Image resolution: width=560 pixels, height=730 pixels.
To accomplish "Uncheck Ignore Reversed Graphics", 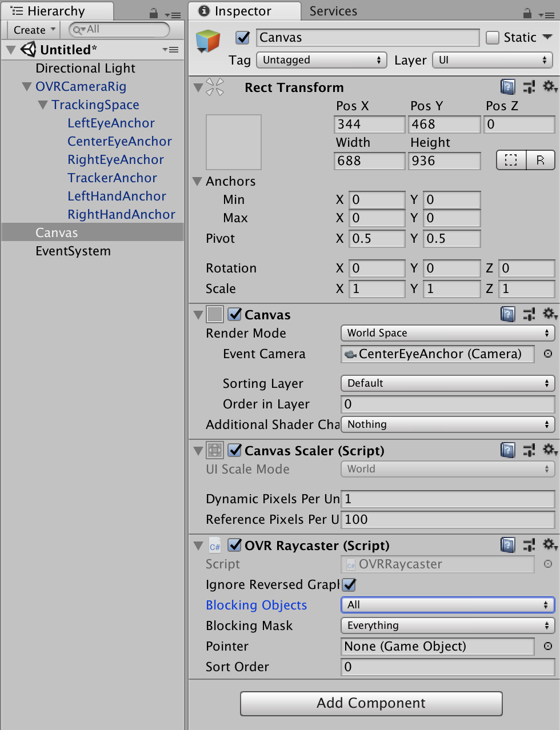I will coord(348,584).
